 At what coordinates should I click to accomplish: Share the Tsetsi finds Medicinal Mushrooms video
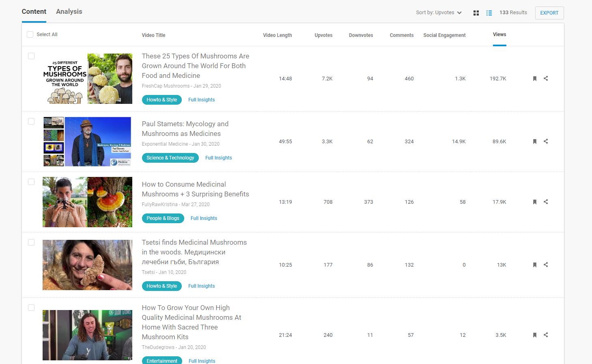[x=546, y=265]
